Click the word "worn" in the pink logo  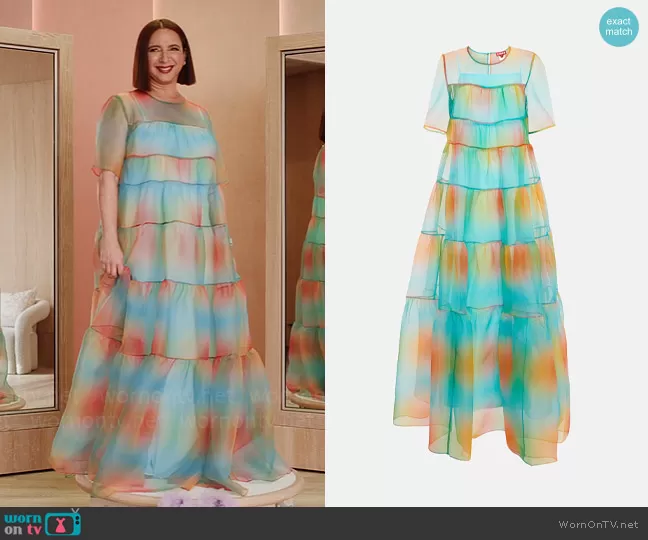tap(24, 518)
